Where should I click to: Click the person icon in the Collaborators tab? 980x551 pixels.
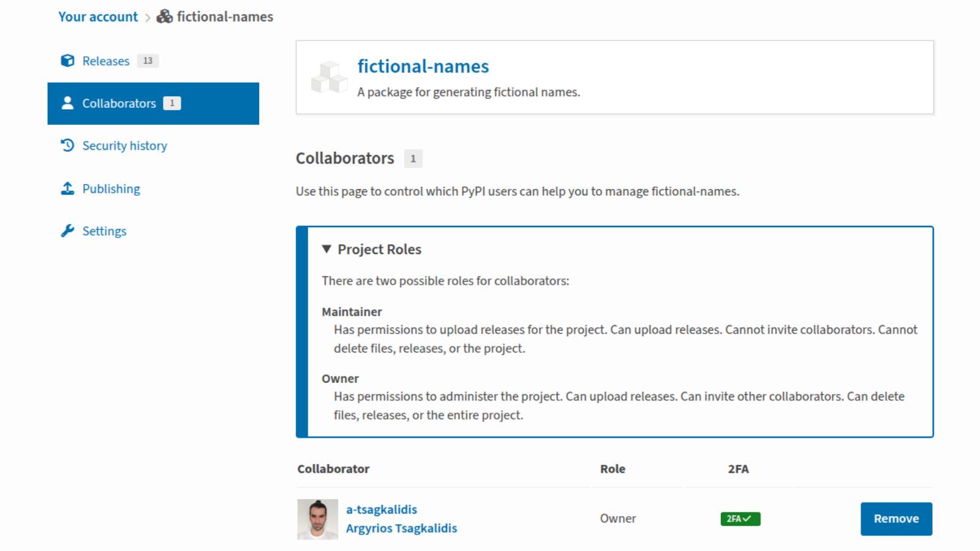tap(67, 103)
